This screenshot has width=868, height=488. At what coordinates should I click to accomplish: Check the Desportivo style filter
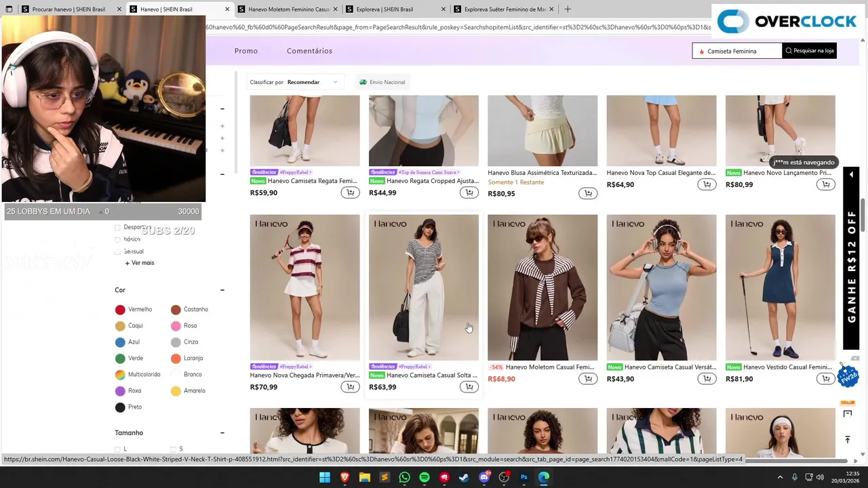[117, 228]
